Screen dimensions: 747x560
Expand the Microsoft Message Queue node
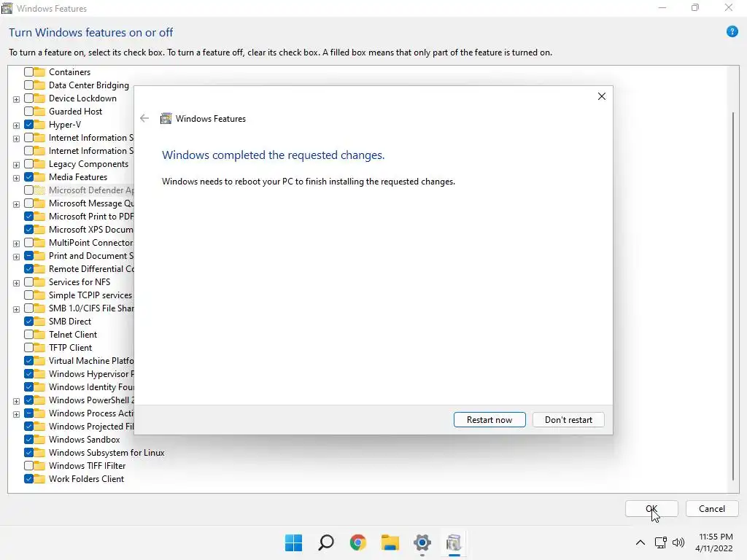coord(16,204)
